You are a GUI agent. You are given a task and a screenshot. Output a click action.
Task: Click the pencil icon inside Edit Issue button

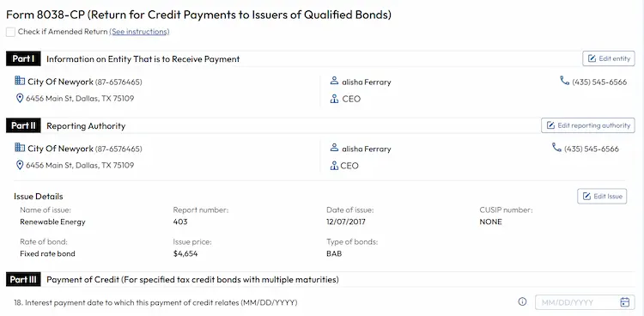tap(587, 197)
